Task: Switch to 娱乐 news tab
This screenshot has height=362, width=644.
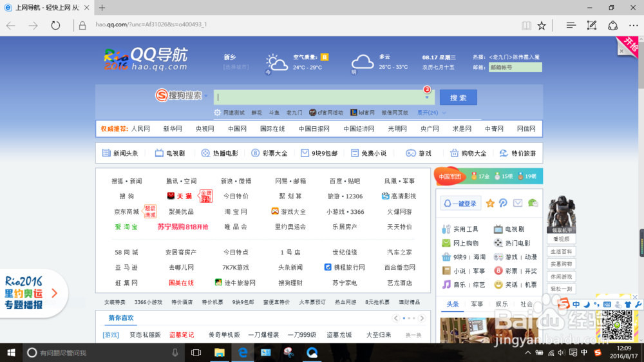Action: [502, 304]
